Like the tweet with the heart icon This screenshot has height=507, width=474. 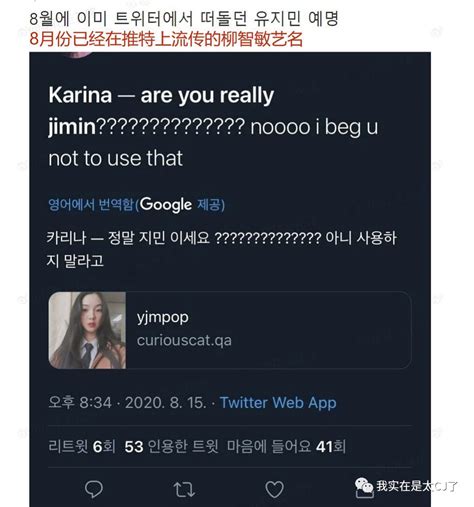tap(274, 489)
